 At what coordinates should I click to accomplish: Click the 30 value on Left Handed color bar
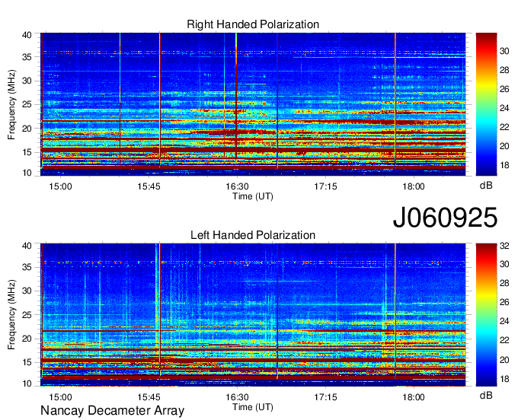[x=504, y=264]
